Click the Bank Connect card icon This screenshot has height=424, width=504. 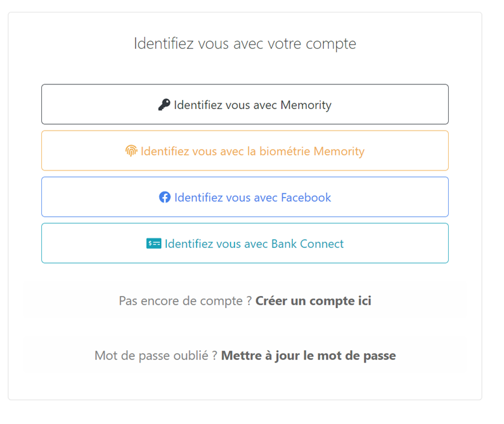[153, 243]
